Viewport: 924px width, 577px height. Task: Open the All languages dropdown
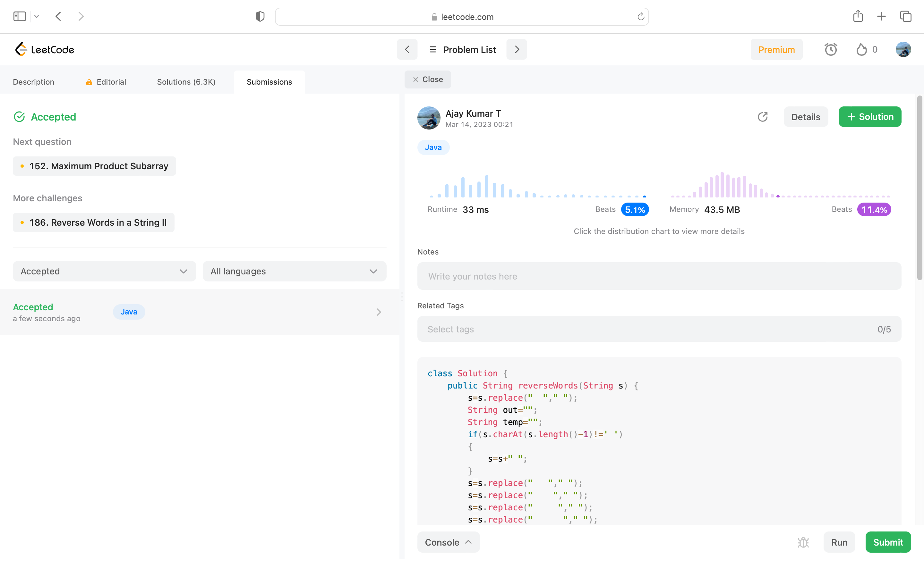point(295,271)
